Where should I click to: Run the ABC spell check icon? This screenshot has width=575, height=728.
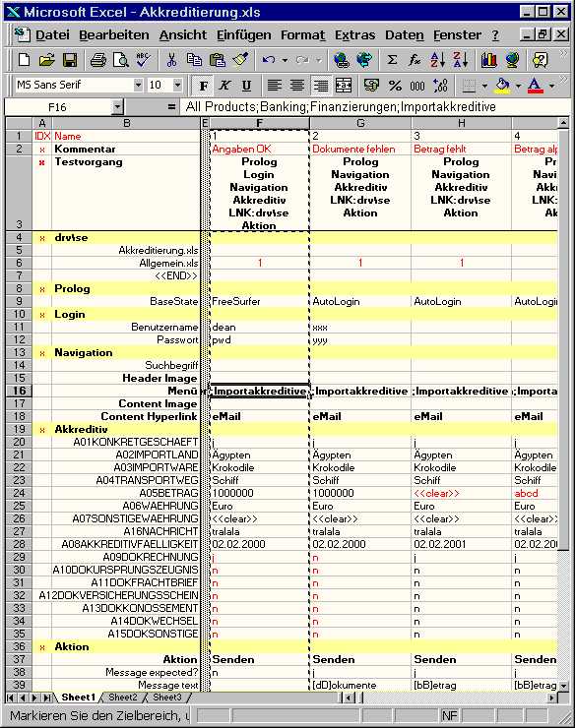click(x=143, y=60)
